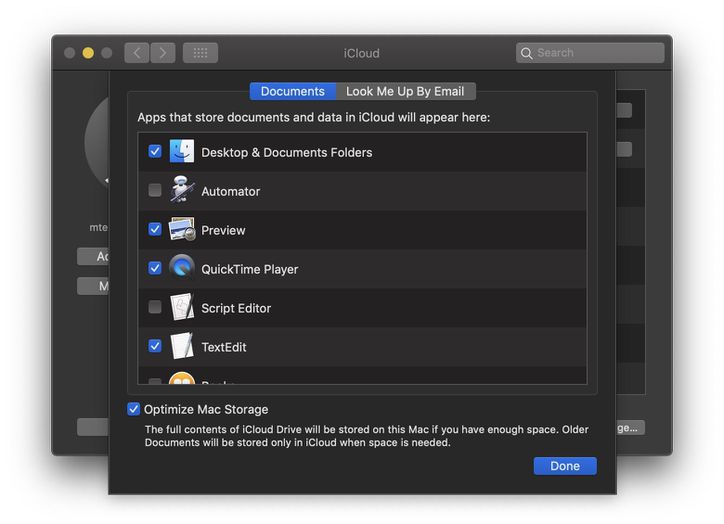Click the Finder icon for Desktop & Documents Folders
This screenshot has width=724, height=524.
[181, 151]
